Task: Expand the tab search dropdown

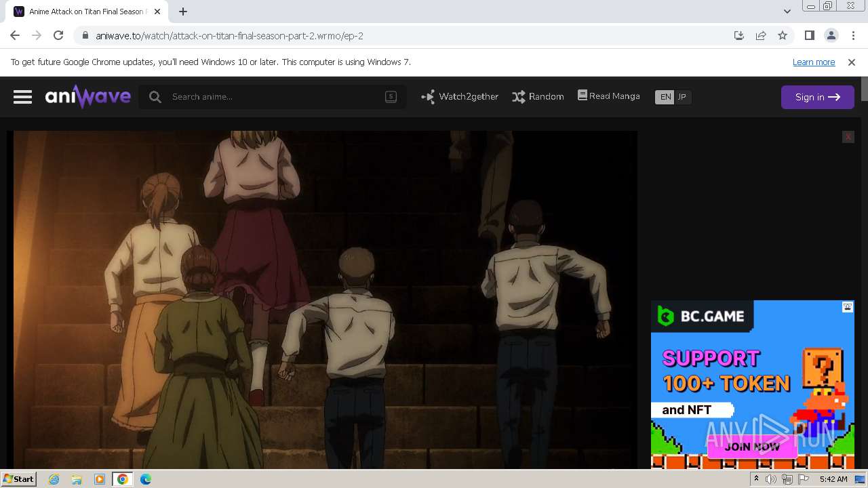Action: (x=787, y=12)
